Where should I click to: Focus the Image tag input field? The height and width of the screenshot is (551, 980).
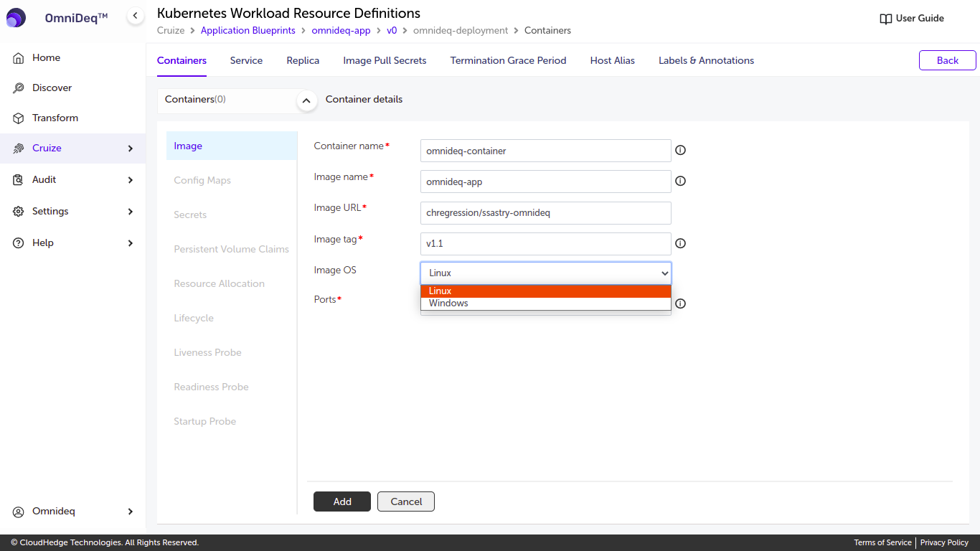[546, 243]
